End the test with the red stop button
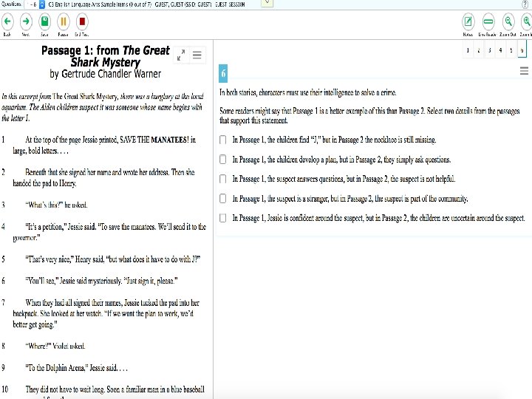This screenshot has height=399, width=532. pos(82,21)
